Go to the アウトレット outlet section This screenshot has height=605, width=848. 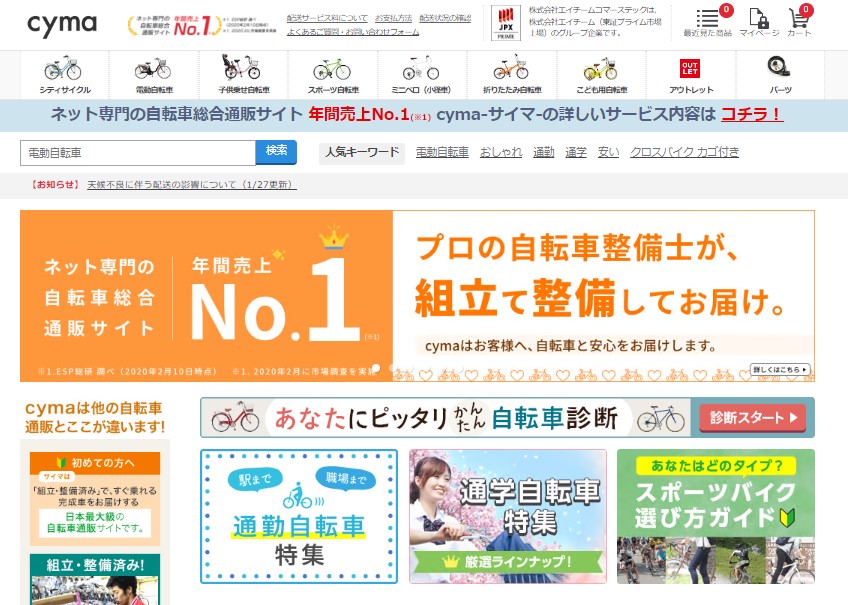click(x=690, y=74)
